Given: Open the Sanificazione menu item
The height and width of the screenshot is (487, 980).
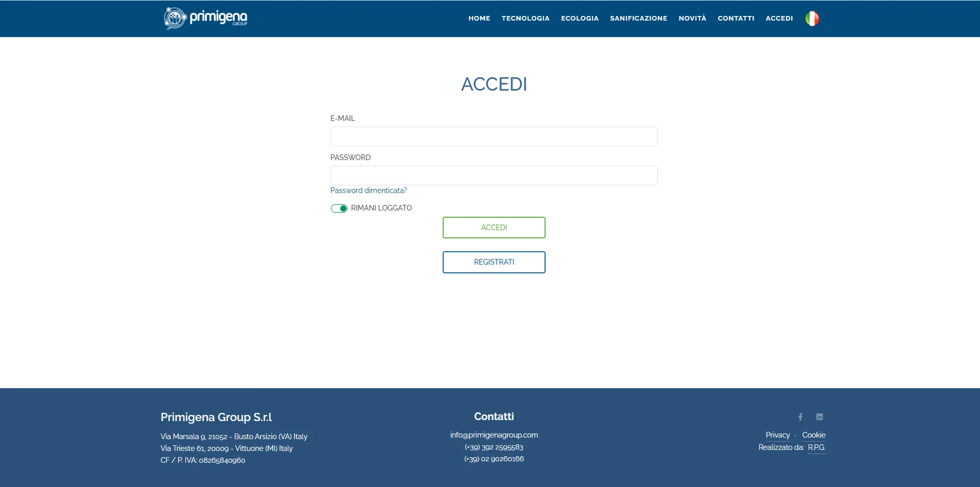Looking at the screenshot, I should pyautogui.click(x=638, y=19).
